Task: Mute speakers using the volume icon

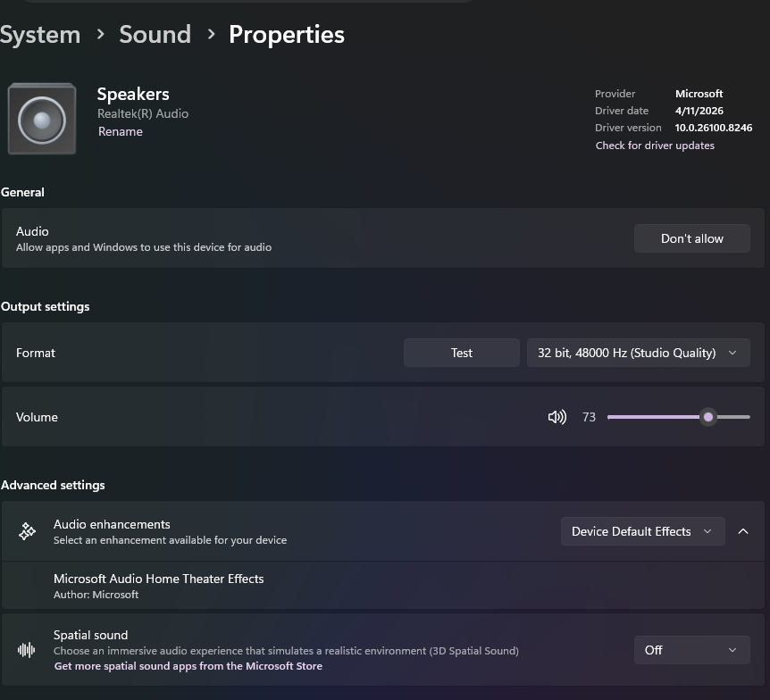Action: pos(557,417)
